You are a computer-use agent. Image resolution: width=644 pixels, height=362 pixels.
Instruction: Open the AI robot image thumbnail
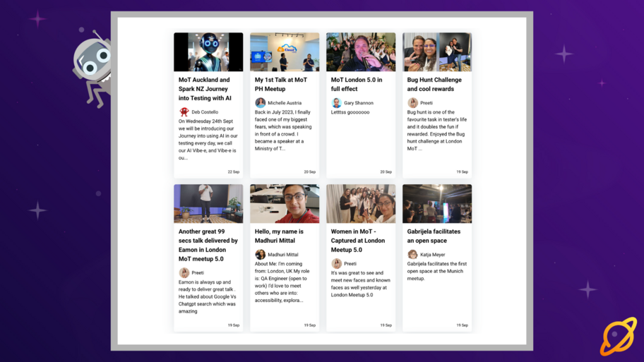pos(208,52)
